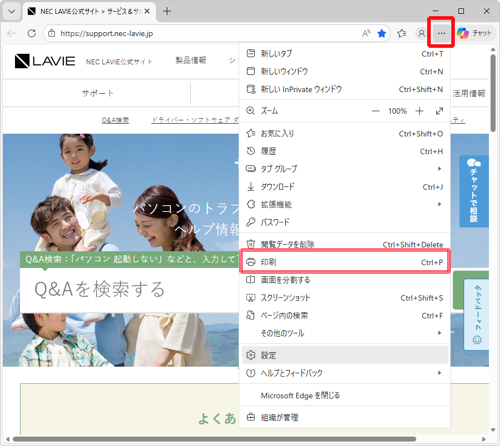Expand ヘルプとフィードバック submenu
The image size is (500, 446).
pos(345,373)
